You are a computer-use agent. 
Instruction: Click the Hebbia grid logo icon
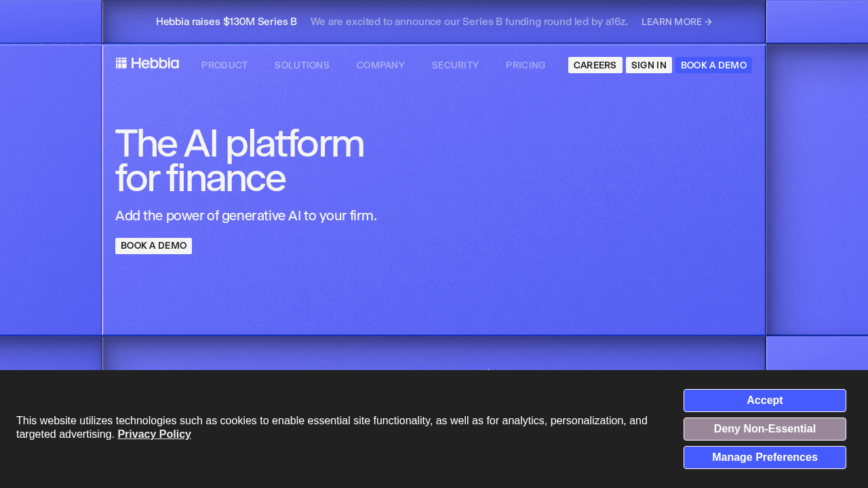point(121,63)
